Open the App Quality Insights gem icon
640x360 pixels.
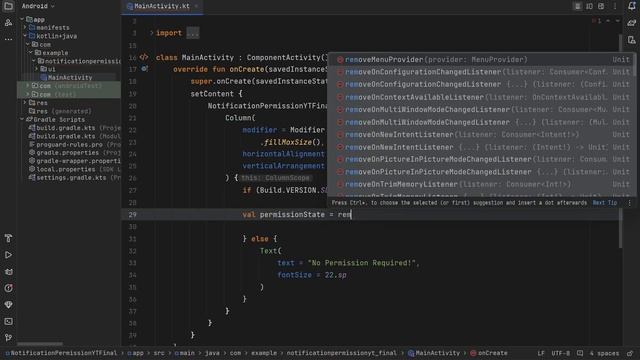tap(8, 305)
